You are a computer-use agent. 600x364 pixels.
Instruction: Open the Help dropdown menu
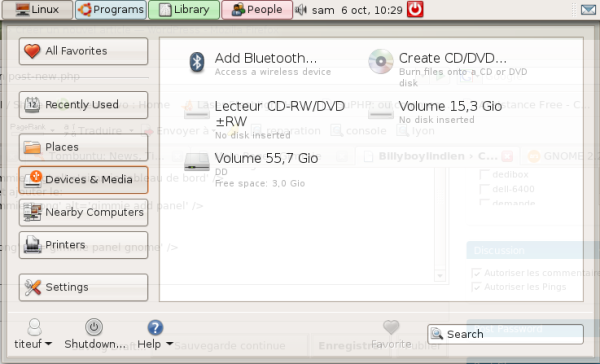(155, 334)
